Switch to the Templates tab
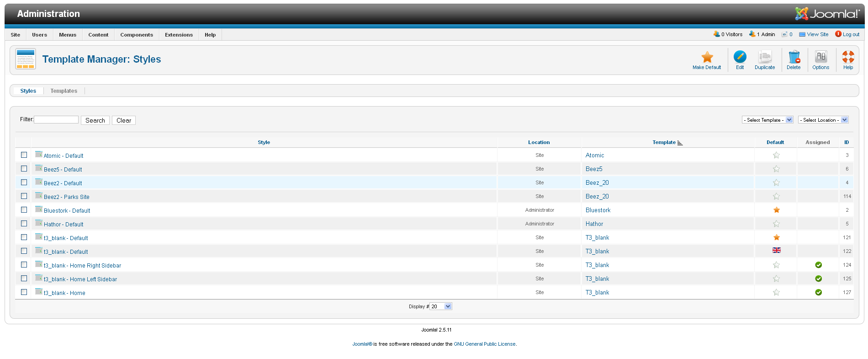 pos(64,91)
